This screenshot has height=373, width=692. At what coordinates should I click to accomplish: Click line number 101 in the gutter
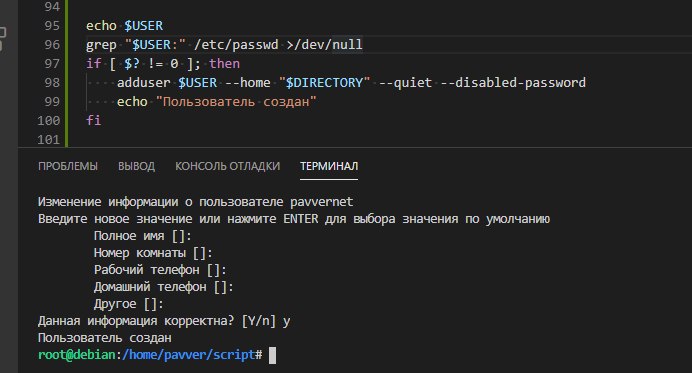click(49, 139)
